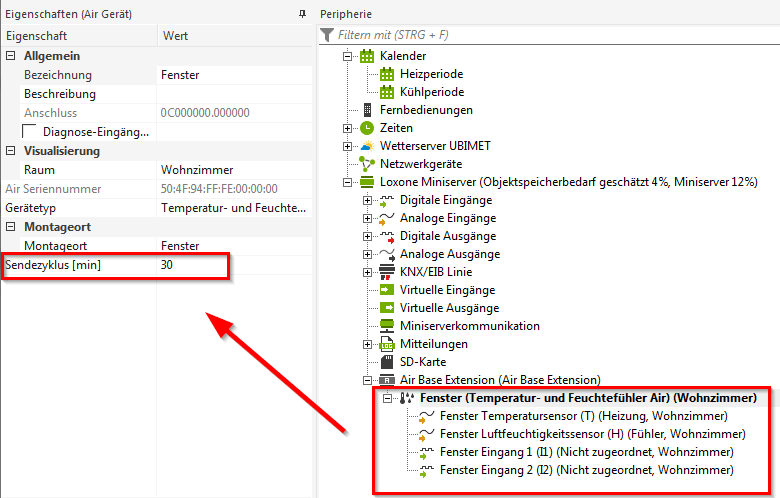The width and height of the screenshot is (780, 498).
Task: Collapse the Loxone Miniserver tree node
Action: 348,182
